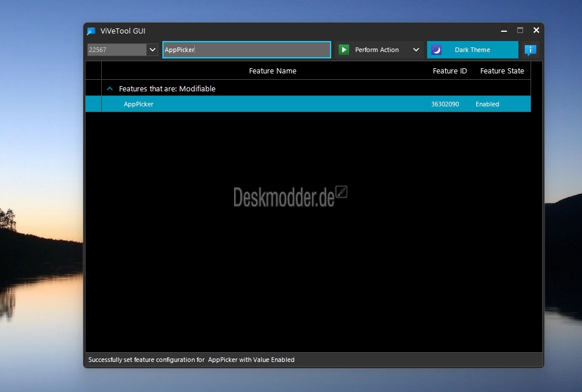Viewport: 582px width, 392px height.
Task: Open the build number 22567 dropdown
Action: tap(152, 50)
